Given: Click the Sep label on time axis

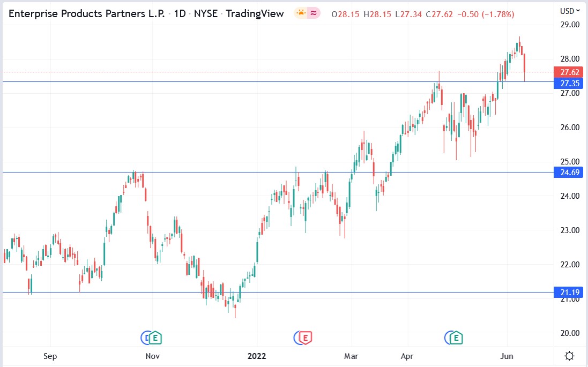Looking at the screenshot, I should point(50,356).
